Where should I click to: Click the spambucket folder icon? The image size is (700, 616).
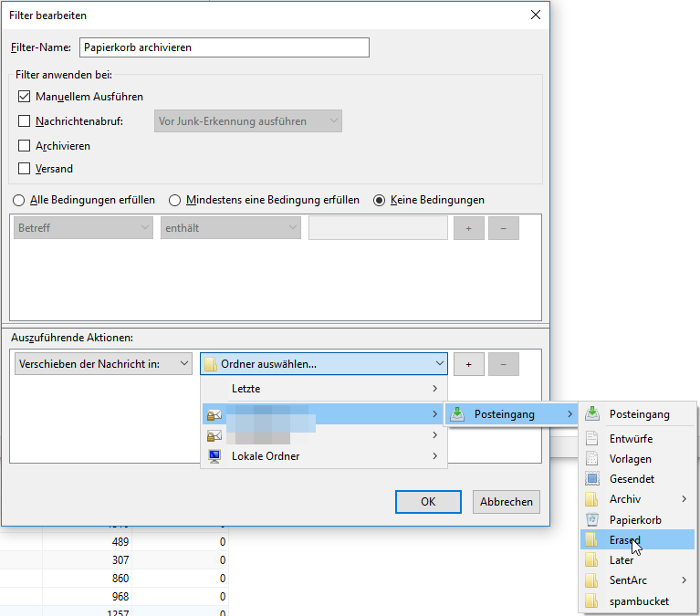click(x=591, y=601)
